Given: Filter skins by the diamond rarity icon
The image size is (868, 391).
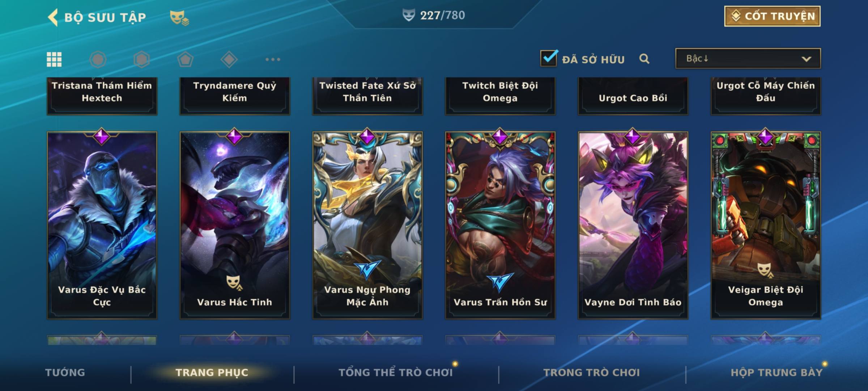Looking at the screenshot, I should click(229, 59).
